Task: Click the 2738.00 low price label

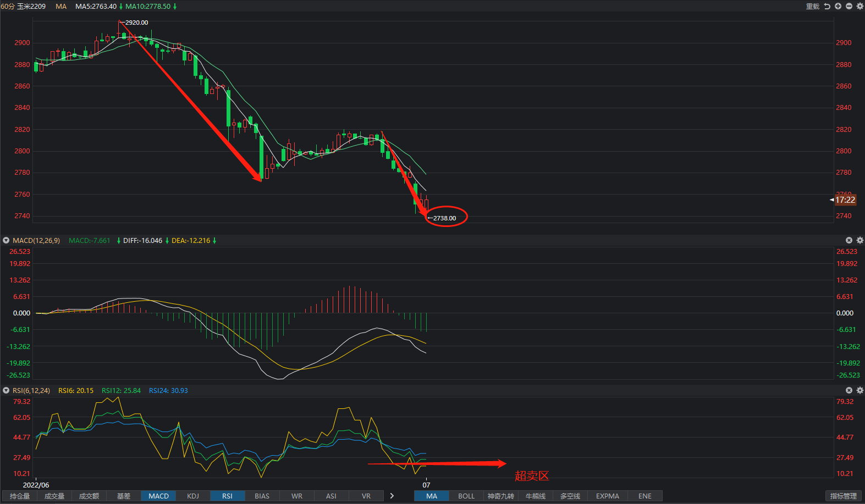Action: 444,218
